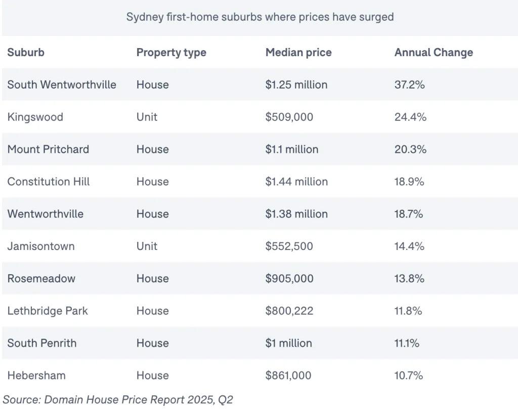Select the Jamisontown row's Unit property type

147,246
